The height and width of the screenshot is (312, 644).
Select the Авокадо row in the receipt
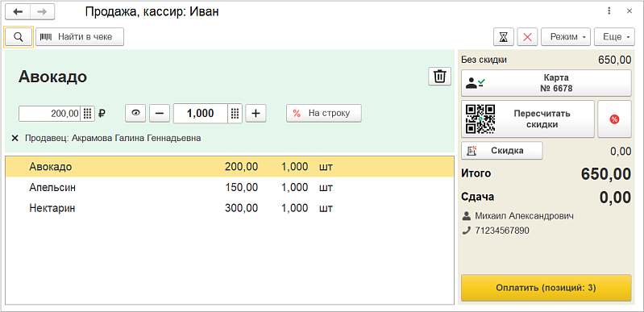click(x=230, y=167)
